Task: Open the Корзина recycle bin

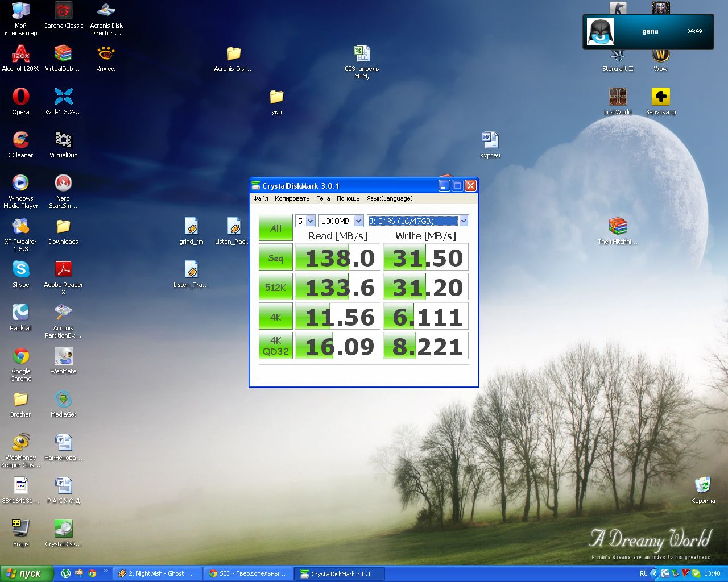Action: pyautogui.click(x=703, y=486)
